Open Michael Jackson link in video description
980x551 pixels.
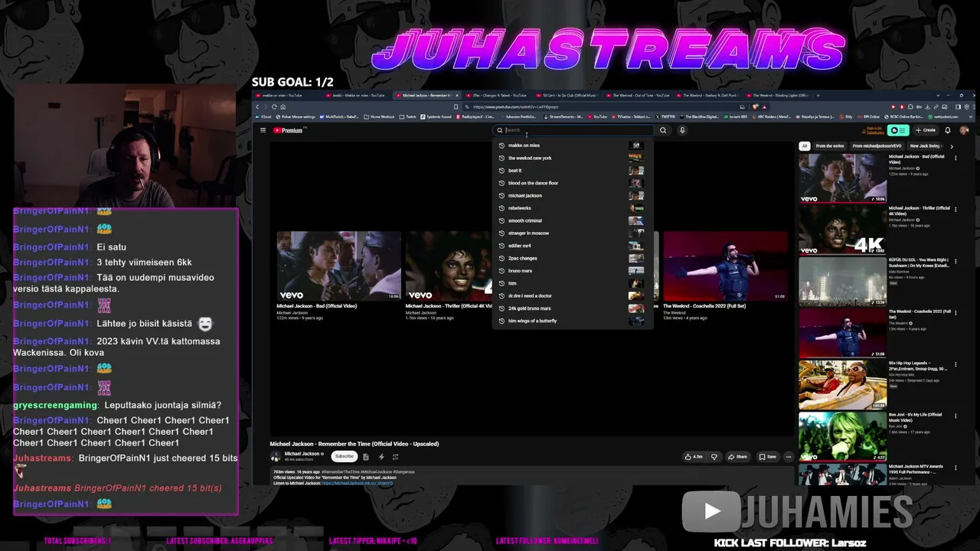[358, 483]
